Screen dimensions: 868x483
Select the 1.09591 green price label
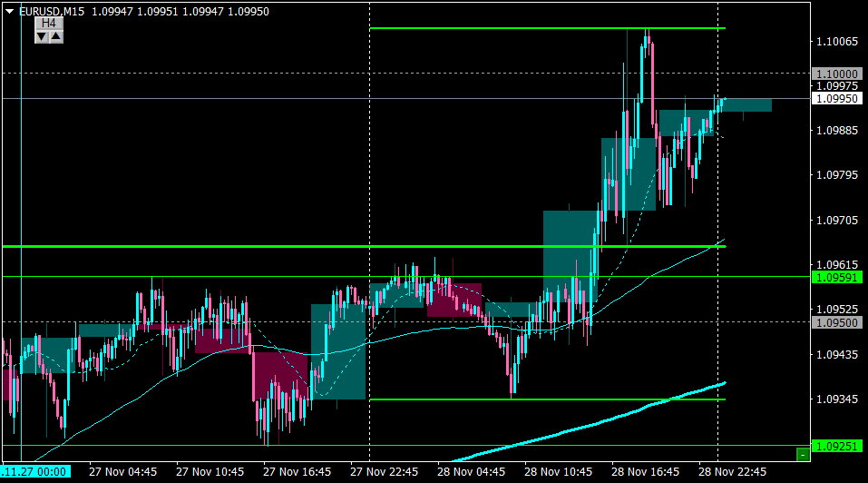pos(837,278)
